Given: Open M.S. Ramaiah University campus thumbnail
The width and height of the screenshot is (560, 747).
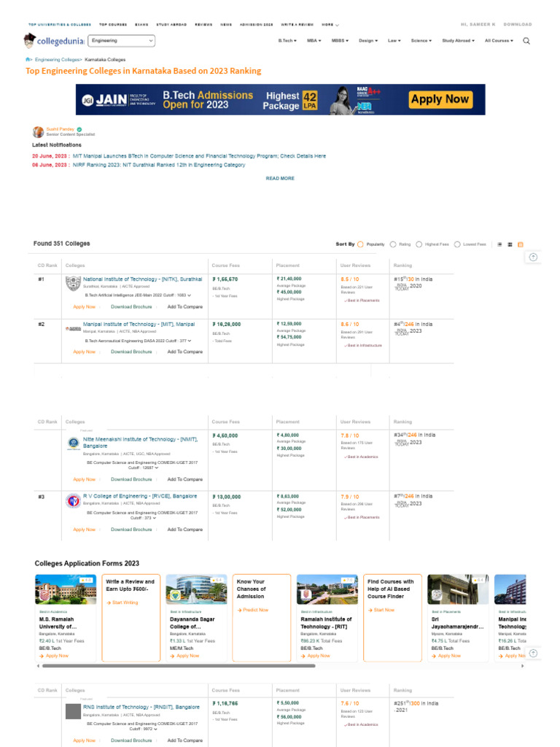Looking at the screenshot, I should tap(66, 589).
